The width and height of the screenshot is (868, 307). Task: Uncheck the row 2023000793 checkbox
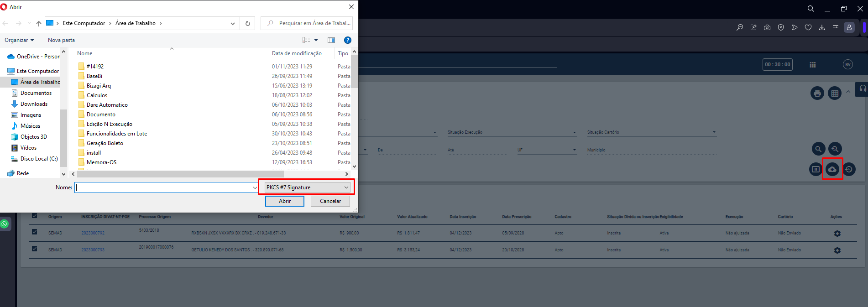click(34, 249)
